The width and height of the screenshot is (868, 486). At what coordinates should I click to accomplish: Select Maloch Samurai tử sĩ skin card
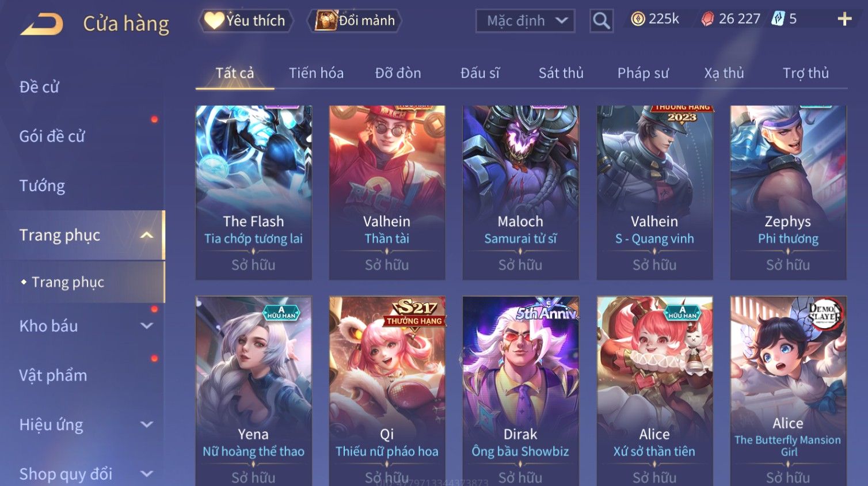(x=520, y=192)
